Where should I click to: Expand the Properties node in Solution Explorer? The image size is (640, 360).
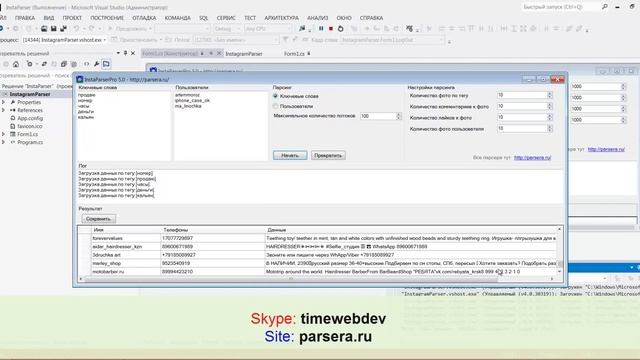4,102
